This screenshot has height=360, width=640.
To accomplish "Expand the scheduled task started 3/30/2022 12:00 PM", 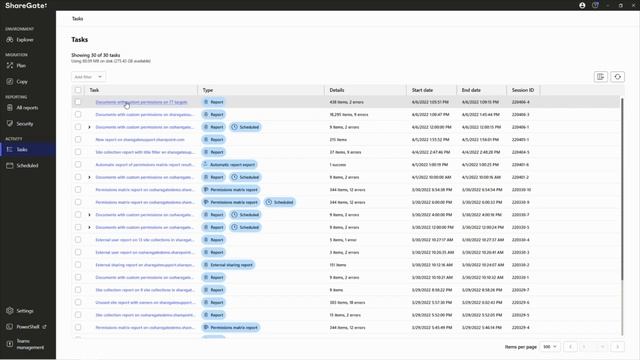I will [x=89, y=227].
